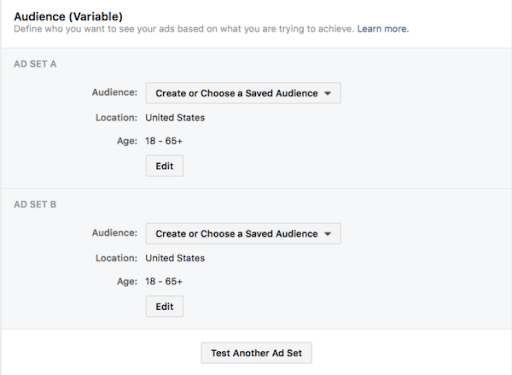
Task: Click the Location: label in Ad Set A
Action: tap(116, 118)
